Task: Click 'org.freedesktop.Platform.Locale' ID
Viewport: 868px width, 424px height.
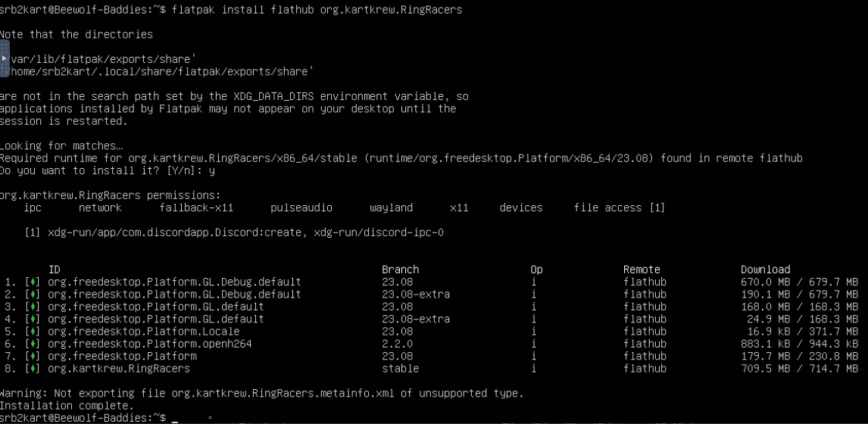Action: 144,332
